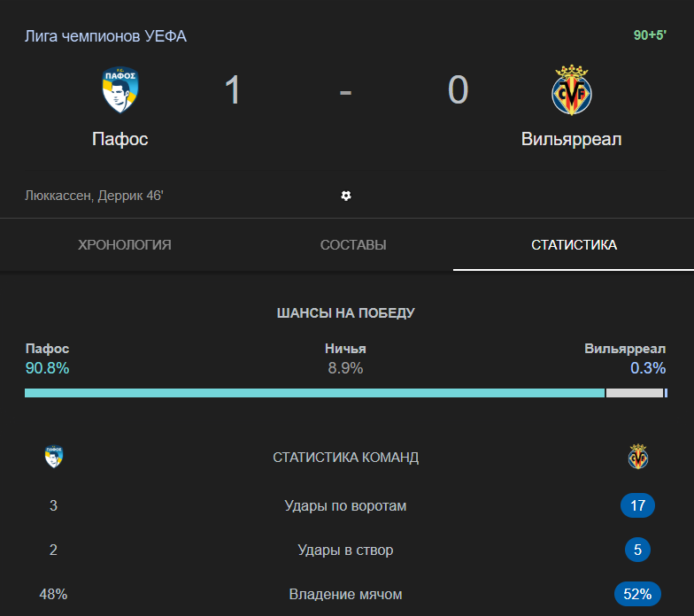Click the teal Pafos win probability bar
694x616 pixels.
pyautogui.click(x=314, y=393)
